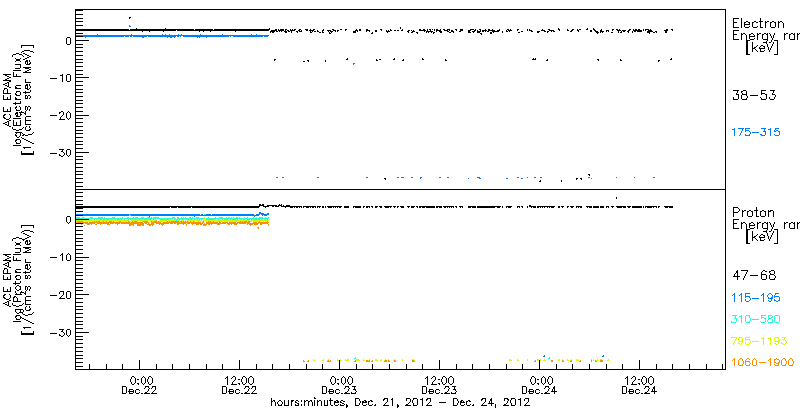The image size is (800, 410).
Task: Click the first 0:00 Dec.22 time axis label
Action: 140,386
